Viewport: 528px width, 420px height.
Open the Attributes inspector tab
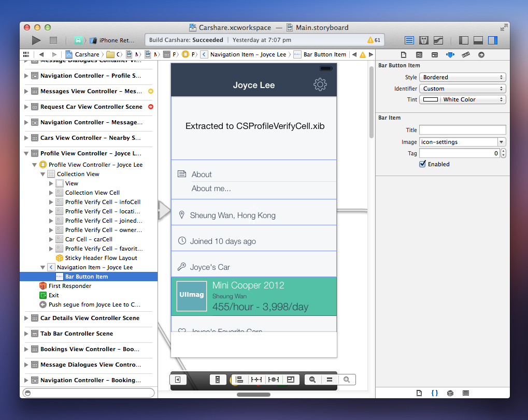tap(450, 55)
